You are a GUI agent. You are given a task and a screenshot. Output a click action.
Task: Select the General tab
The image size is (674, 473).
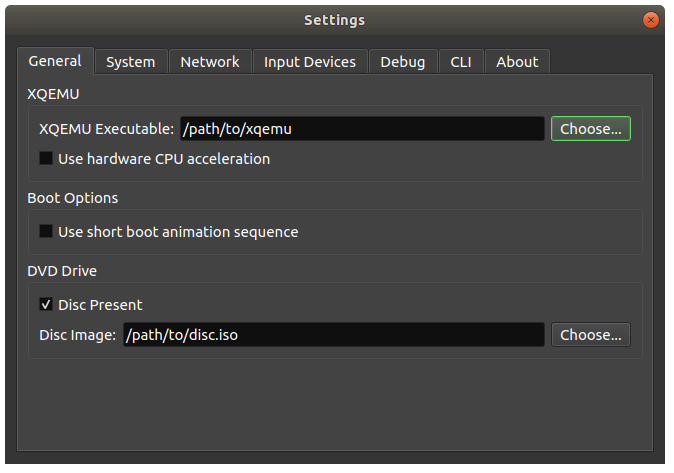click(x=55, y=61)
